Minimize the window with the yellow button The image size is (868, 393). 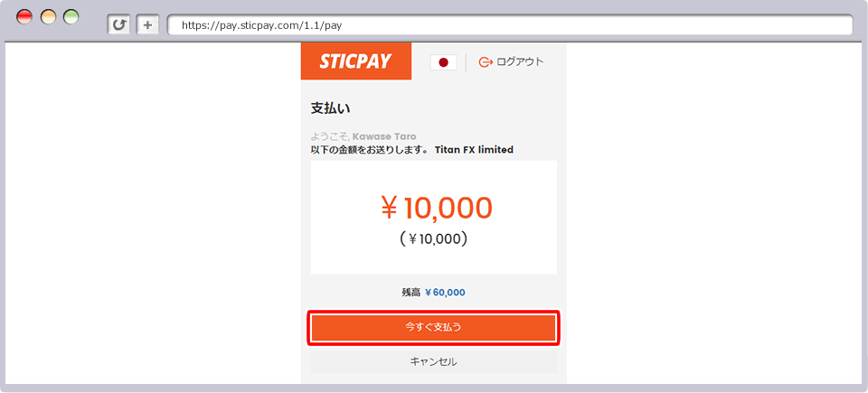pos(48,16)
